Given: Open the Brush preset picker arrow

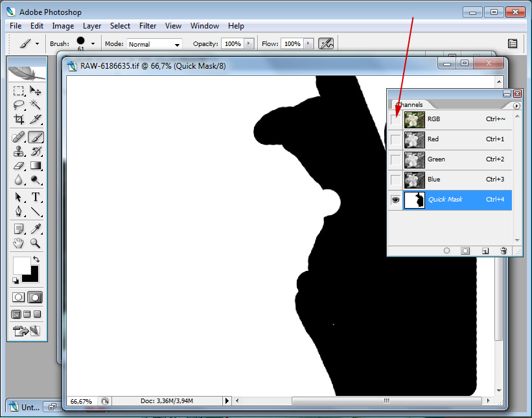Looking at the screenshot, I should click(93, 43).
